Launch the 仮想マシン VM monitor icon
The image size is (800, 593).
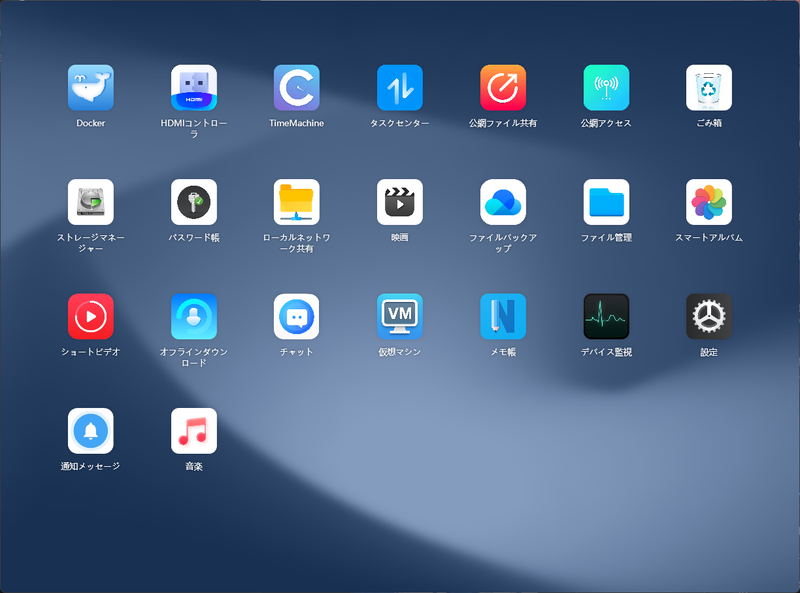coord(399,316)
